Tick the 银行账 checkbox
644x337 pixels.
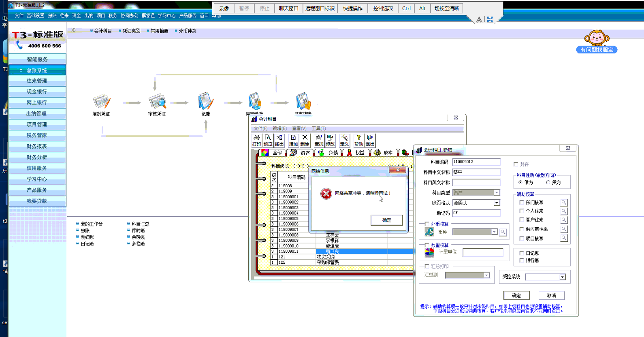coord(522,260)
